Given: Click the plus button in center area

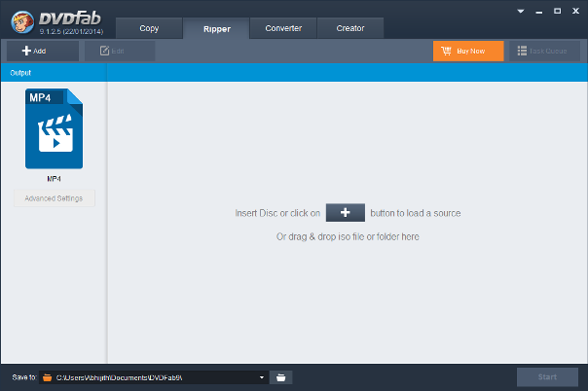Looking at the screenshot, I should (345, 212).
